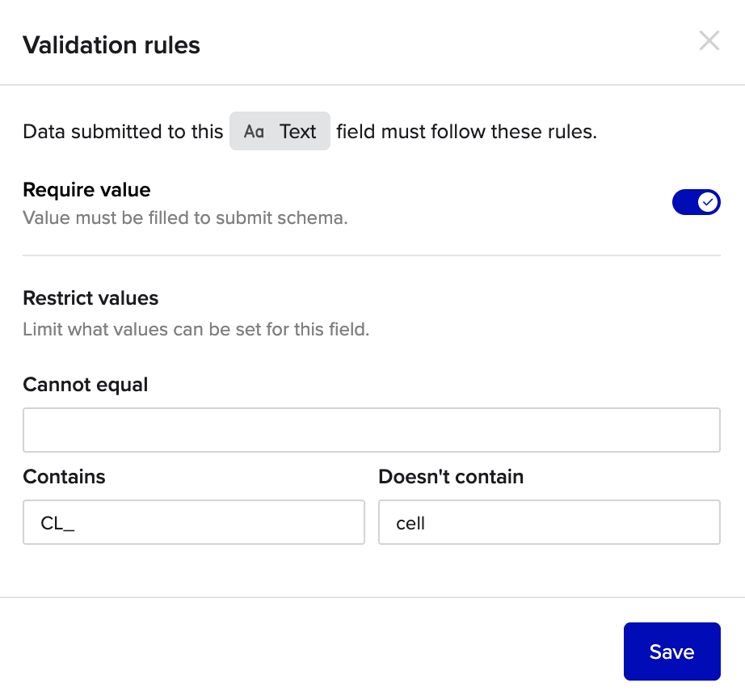The image size is (745, 700).
Task: Close the Validation rules dialog
Action: 709,41
